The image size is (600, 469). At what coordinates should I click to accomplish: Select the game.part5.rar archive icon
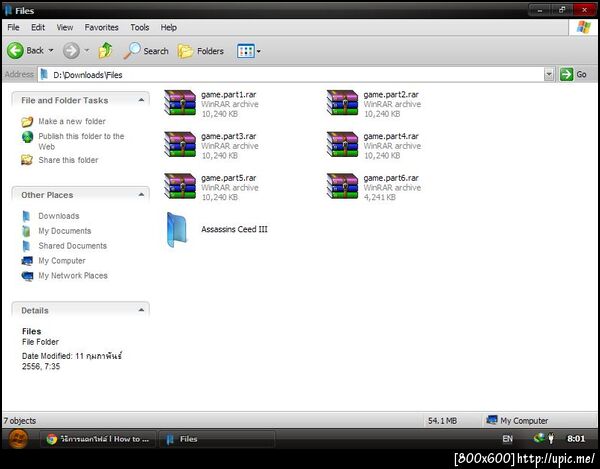[x=180, y=186]
